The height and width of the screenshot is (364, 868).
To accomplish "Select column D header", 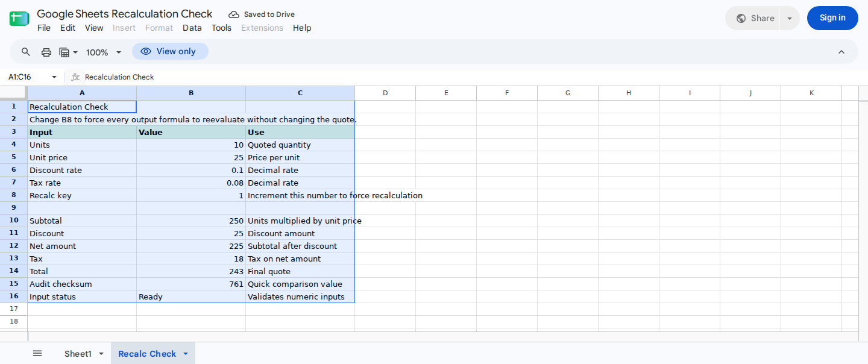I will pos(385,93).
